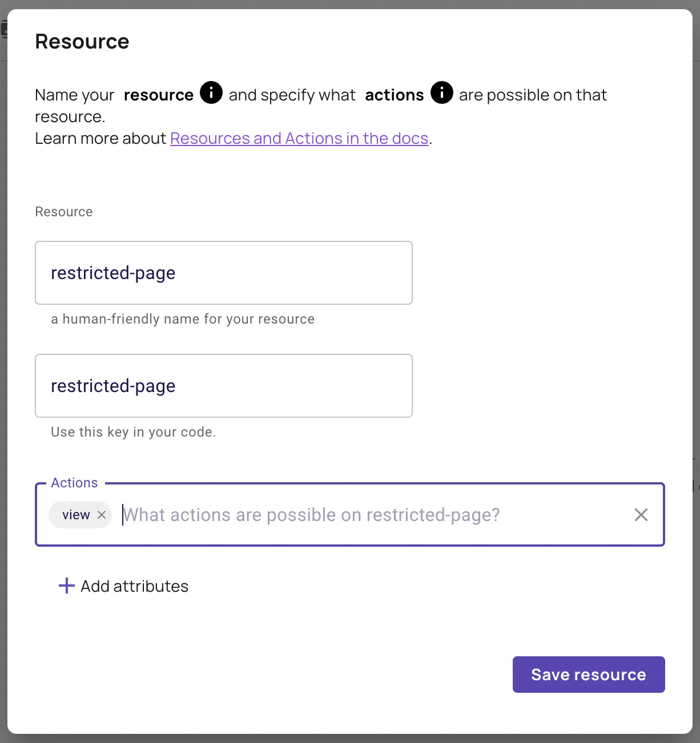The image size is (700, 743).
Task: Click the "Actions" field label
Action: click(74, 483)
